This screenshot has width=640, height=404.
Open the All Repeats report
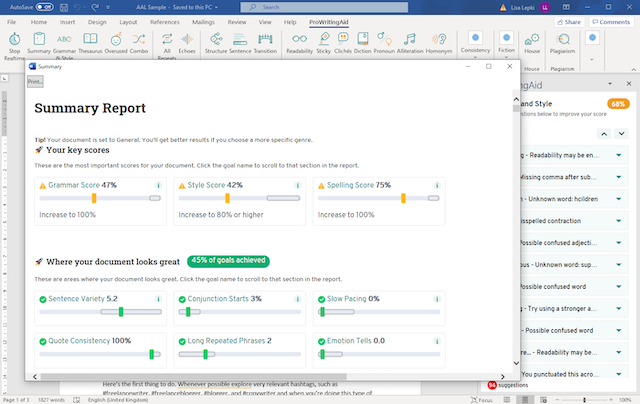(167, 39)
